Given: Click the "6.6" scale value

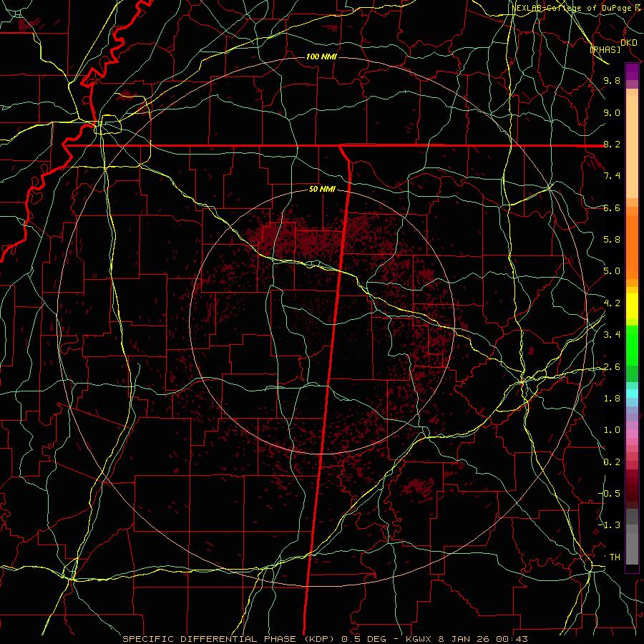Looking at the screenshot, I should tap(612, 208).
